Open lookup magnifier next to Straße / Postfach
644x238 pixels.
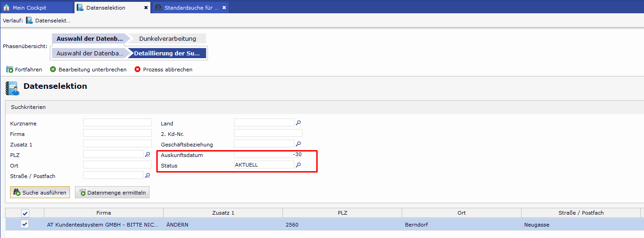pos(147,175)
